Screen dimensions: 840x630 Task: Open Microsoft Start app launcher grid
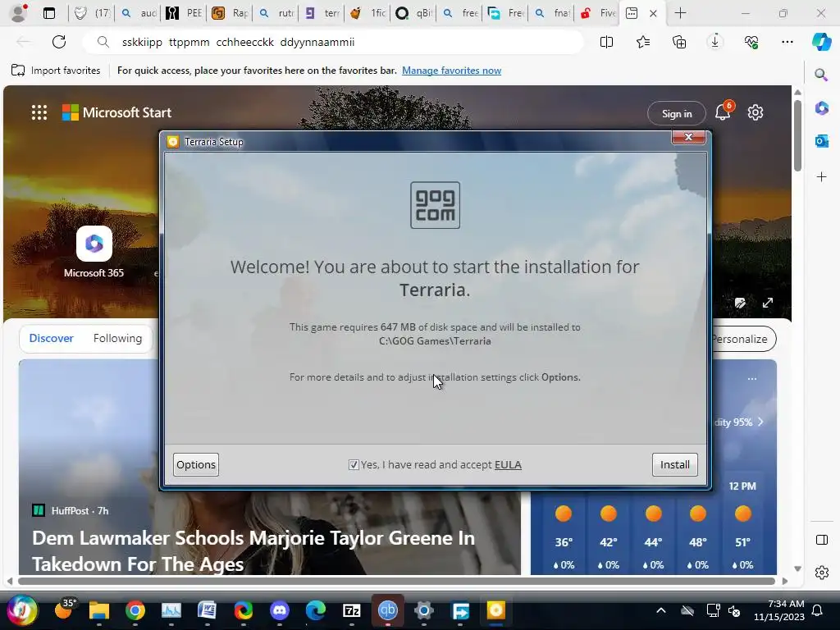pyautogui.click(x=39, y=112)
